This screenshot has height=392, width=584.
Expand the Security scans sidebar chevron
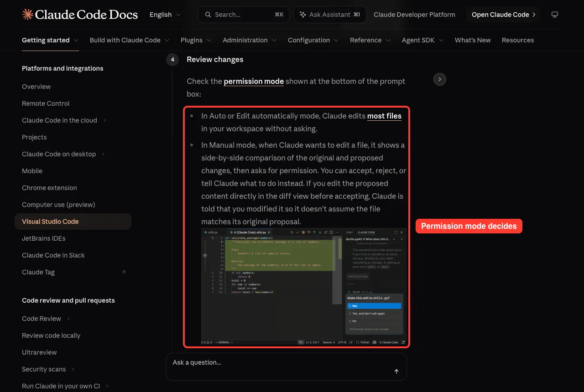click(73, 369)
